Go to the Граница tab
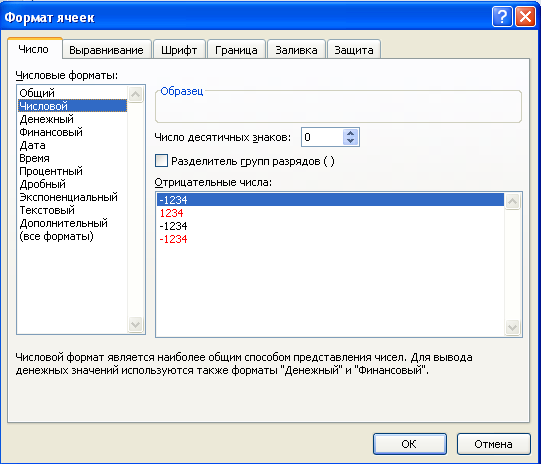This screenshot has height=464, width=541. point(236,50)
